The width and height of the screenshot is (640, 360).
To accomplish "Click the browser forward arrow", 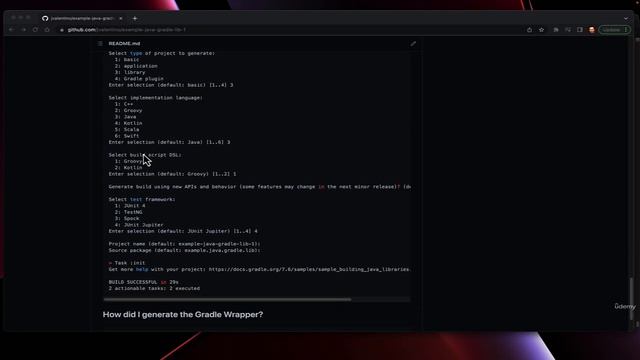I will point(23,30).
